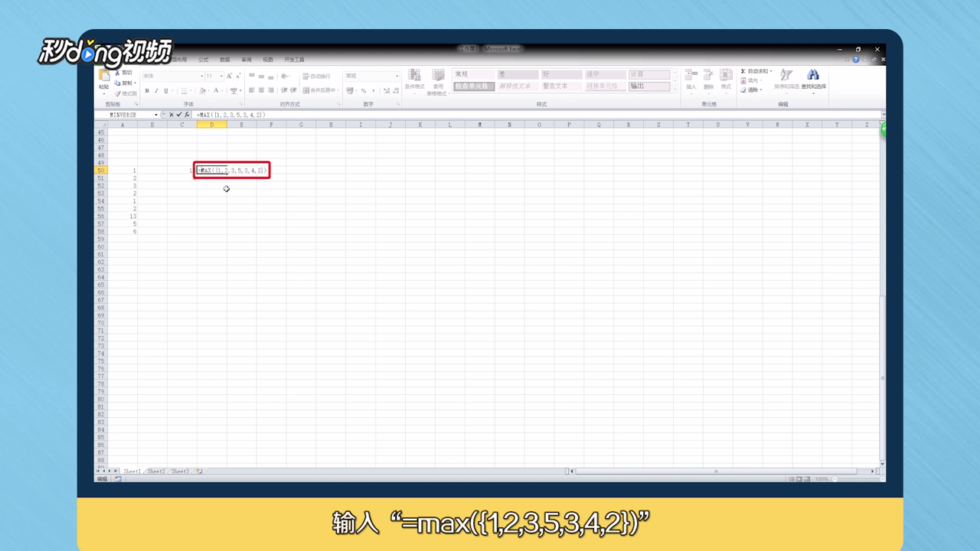Select the 好 cell style

click(x=561, y=74)
